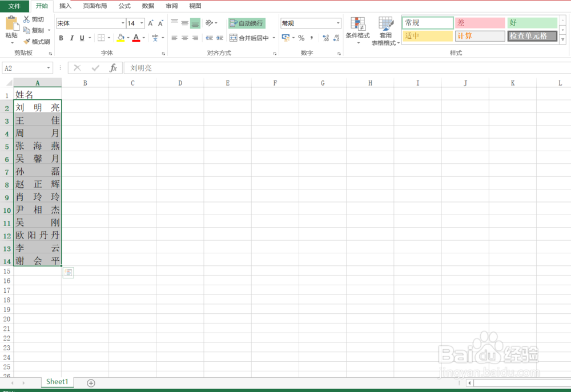Click the Borders icon
The height and width of the screenshot is (392, 571).
101,38
